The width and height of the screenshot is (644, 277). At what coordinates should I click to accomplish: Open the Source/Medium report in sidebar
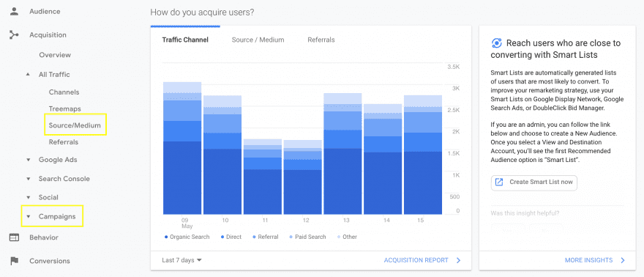click(x=75, y=125)
